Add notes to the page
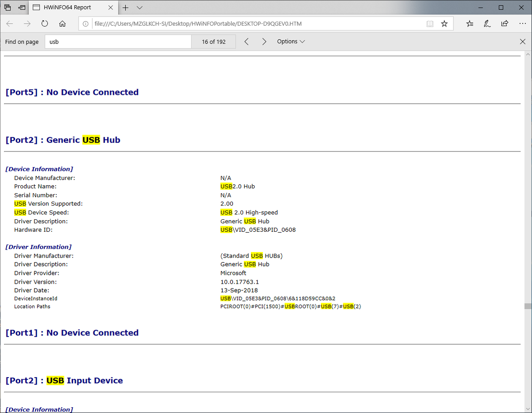Screen dimensions: 532x413 tap(487, 23)
